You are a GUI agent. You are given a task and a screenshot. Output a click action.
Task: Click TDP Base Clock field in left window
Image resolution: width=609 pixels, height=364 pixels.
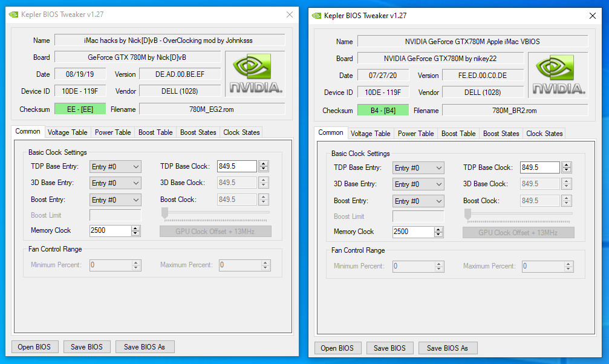point(237,166)
